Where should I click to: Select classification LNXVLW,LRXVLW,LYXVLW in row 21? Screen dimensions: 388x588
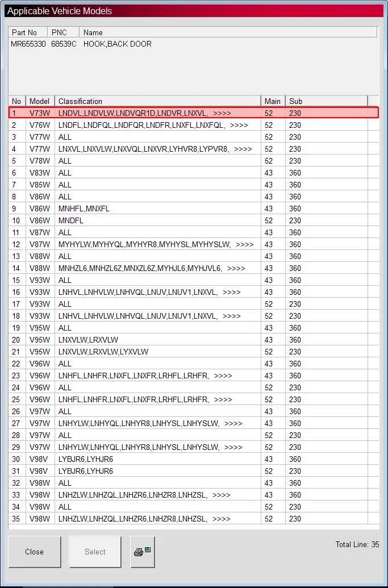click(103, 352)
